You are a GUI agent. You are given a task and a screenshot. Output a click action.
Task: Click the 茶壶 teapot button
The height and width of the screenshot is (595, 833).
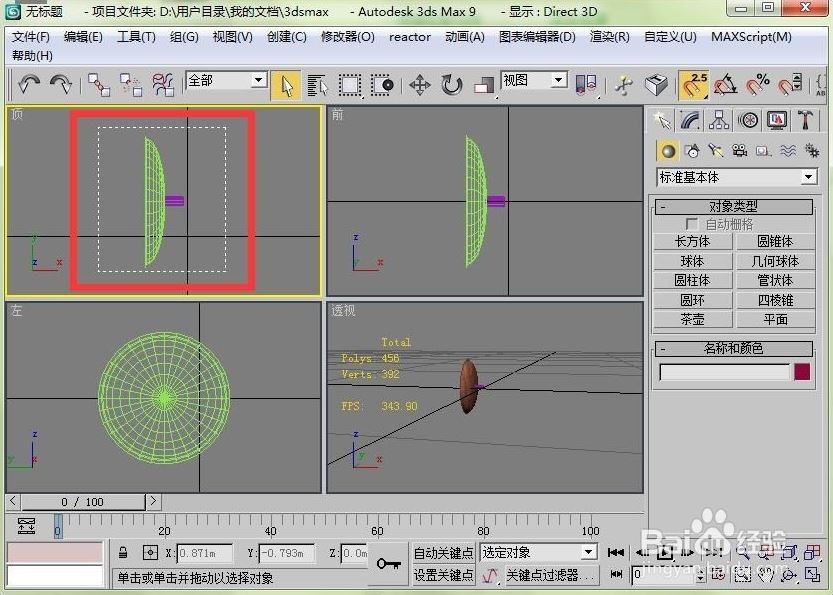pyautogui.click(x=692, y=319)
